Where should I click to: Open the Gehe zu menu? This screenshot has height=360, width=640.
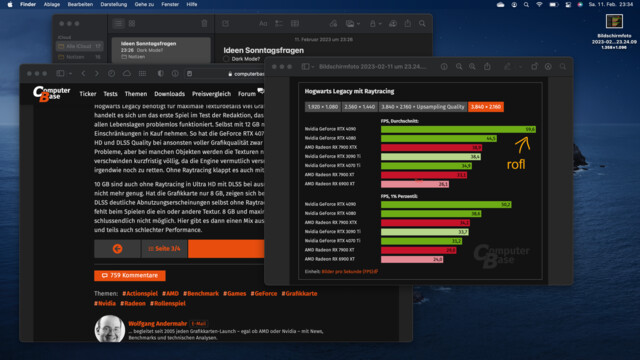click(144, 4)
